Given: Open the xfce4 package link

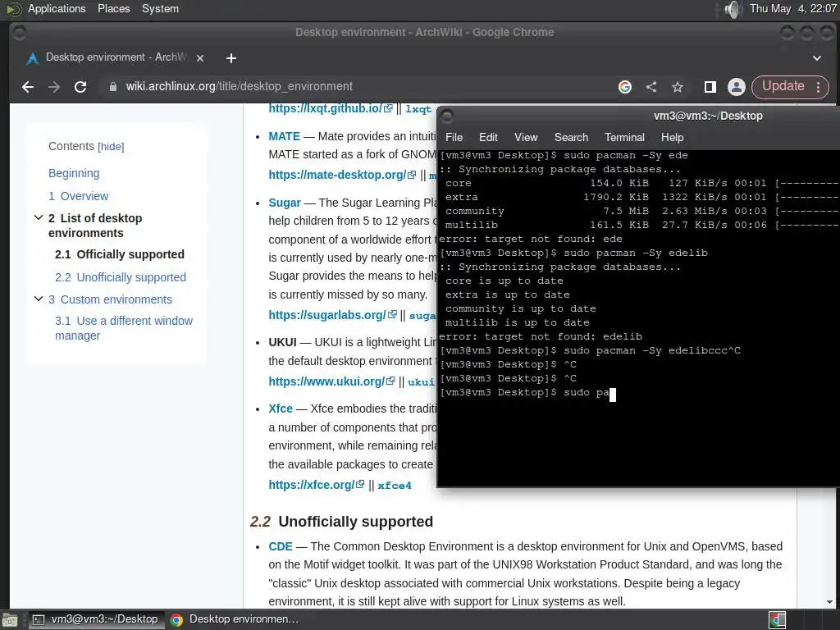Looking at the screenshot, I should point(395,486).
